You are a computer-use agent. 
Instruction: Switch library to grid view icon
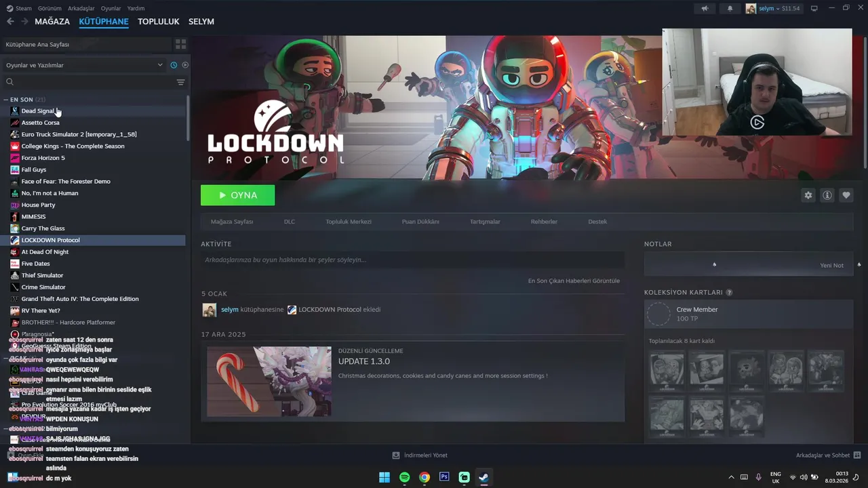click(180, 44)
